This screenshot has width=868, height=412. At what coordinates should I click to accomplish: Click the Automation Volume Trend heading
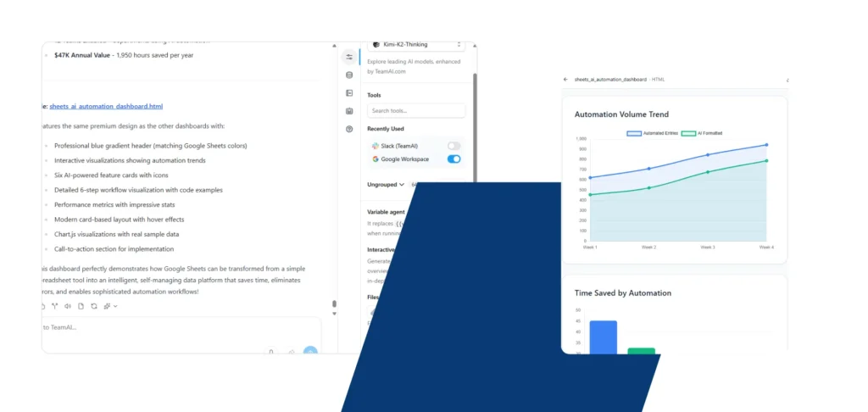pyautogui.click(x=621, y=114)
